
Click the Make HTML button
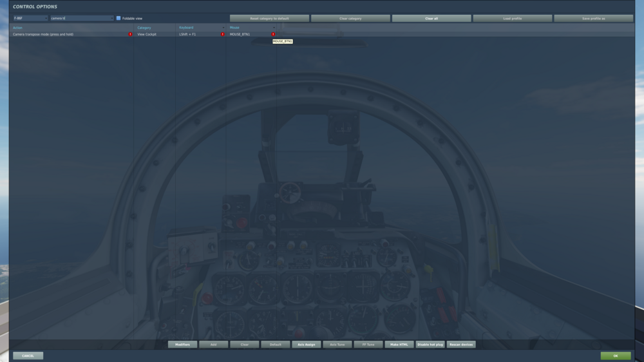[399, 345]
